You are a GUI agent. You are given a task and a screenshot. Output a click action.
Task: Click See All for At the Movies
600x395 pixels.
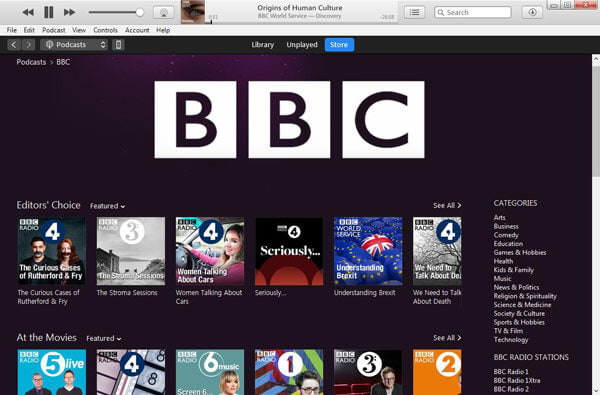point(447,338)
